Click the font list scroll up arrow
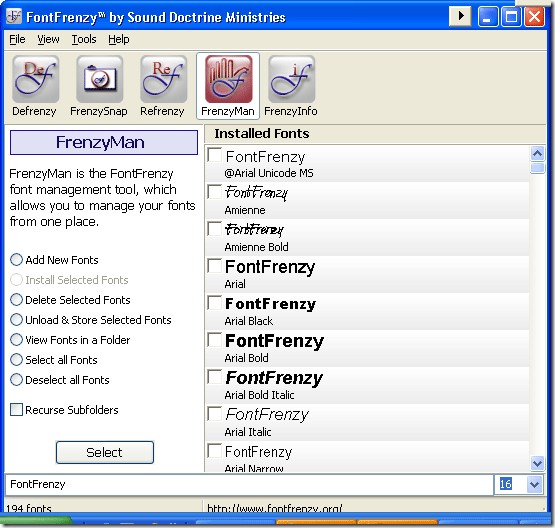 coord(537,153)
